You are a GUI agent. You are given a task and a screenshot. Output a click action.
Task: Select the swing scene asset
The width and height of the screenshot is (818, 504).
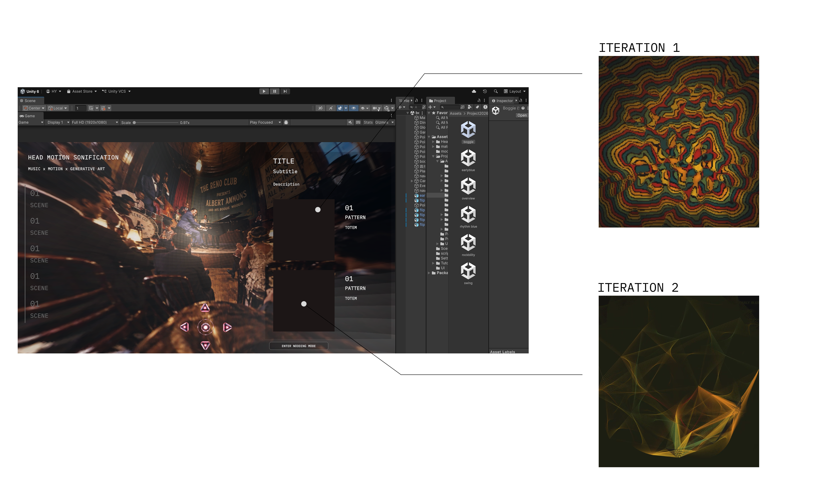click(468, 274)
